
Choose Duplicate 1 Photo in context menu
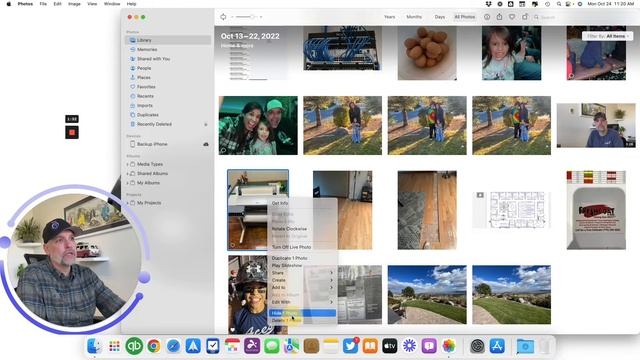[302, 258]
